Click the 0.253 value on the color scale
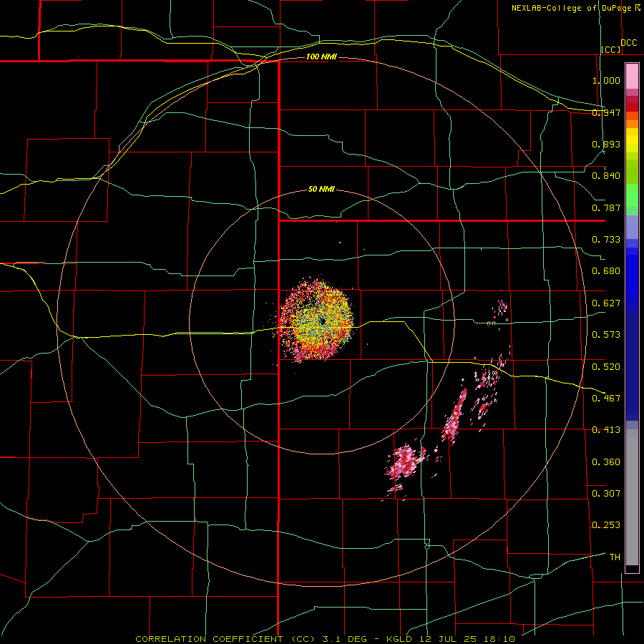The image size is (644, 644). click(x=606, y=525)
